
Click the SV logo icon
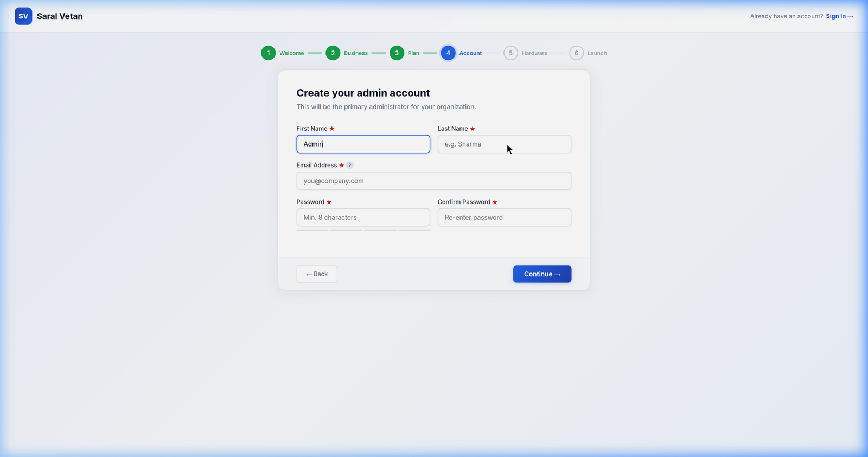click(x=23, y=16)
